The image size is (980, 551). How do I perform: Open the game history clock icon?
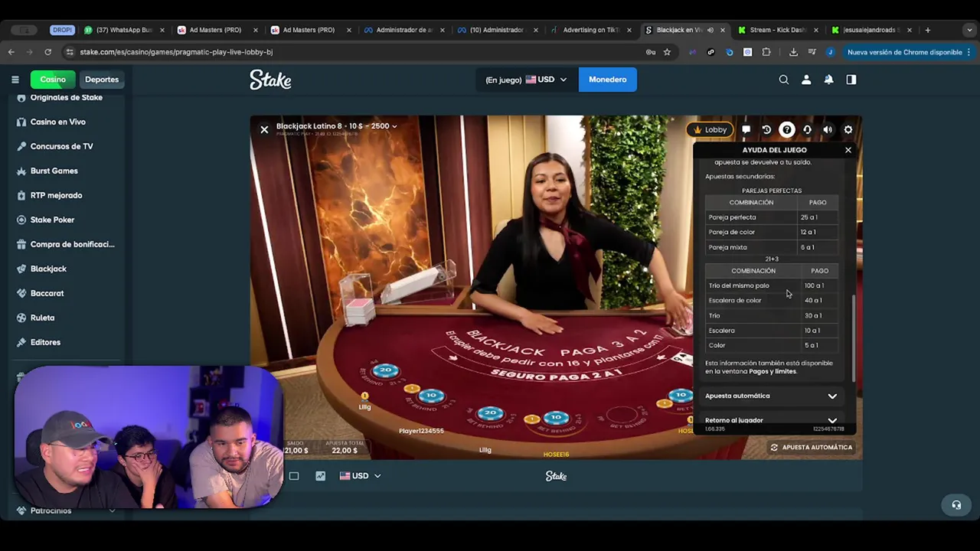coord(766,129)
